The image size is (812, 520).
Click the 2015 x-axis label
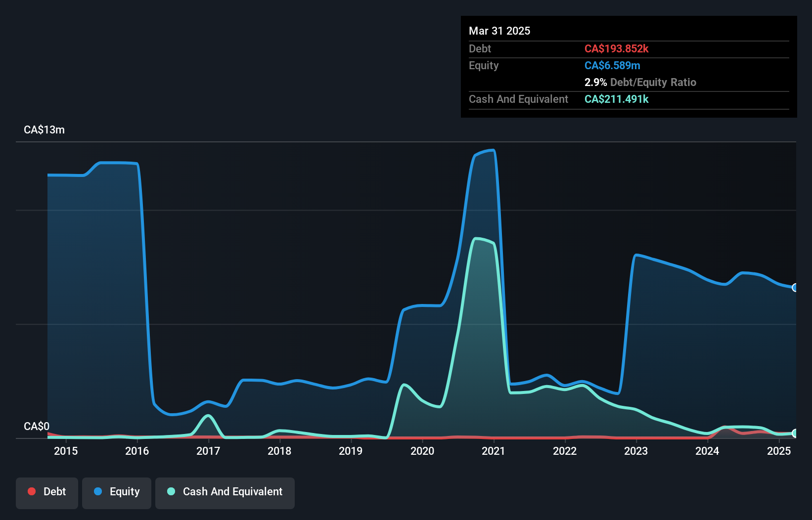66,451
